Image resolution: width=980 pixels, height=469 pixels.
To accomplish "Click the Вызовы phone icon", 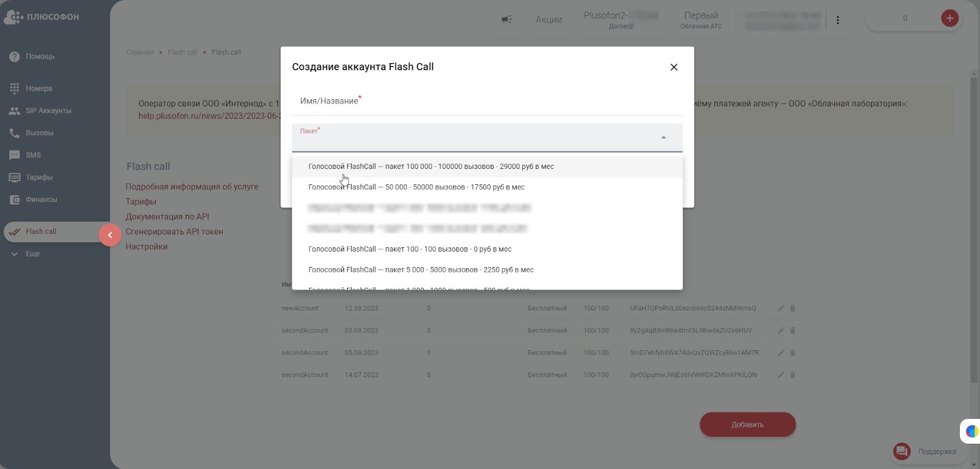I will pyautogui.click(x=15, y=133).
